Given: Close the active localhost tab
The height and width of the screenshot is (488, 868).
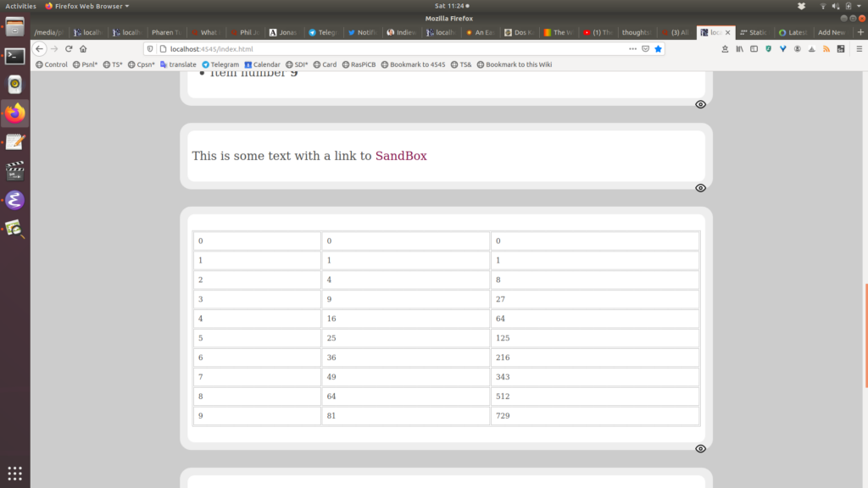Looking at the screenshot, I should [728, 33].
